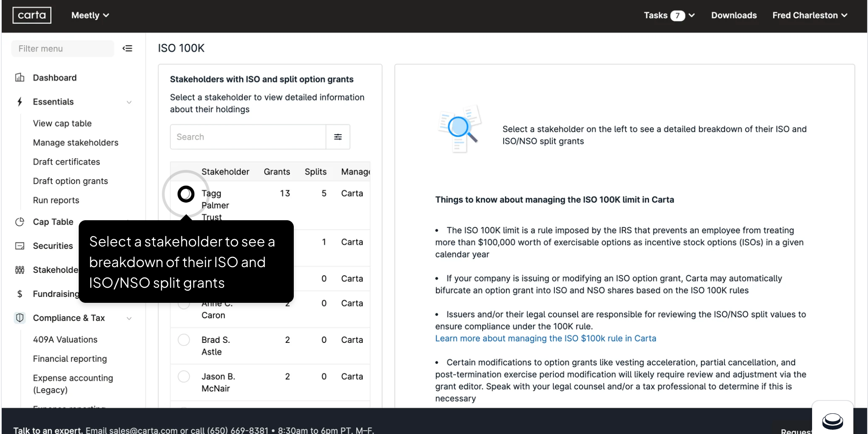Select Jason B. McNair radio button
The image size is (868, 434).
184,376
